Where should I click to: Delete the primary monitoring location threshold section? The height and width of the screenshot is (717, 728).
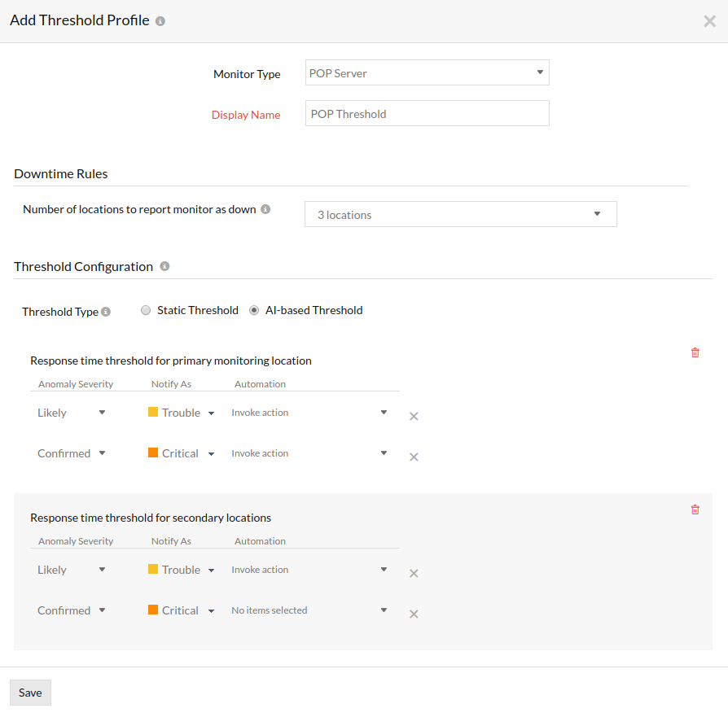tap(695, 352)
